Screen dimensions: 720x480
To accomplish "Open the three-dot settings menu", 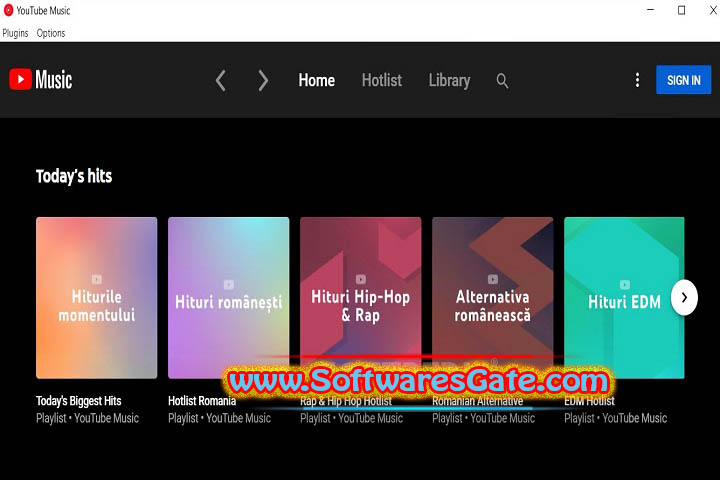I will (x=637, y=80).
